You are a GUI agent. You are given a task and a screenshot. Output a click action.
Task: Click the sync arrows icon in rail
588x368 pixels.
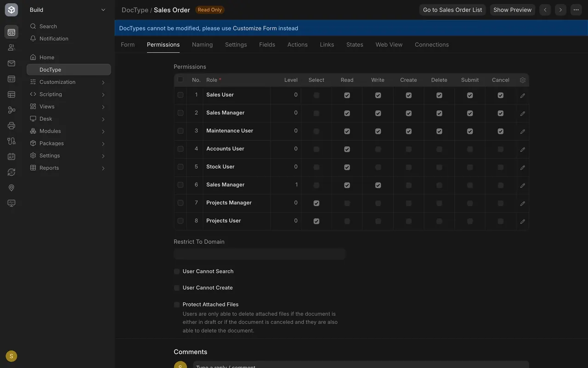pyautogui.click(x=11, y=172)
